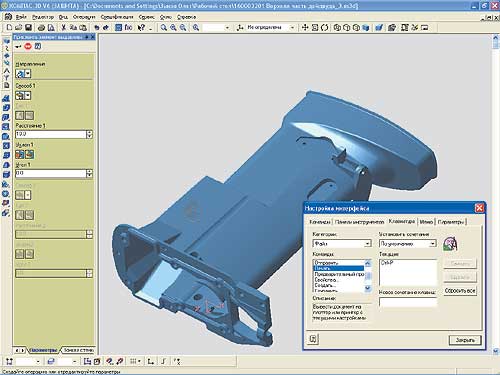The width and height of the screenshot is (500, 375).
Task: Open the Спецификация menu
Action: coord(117,17)
